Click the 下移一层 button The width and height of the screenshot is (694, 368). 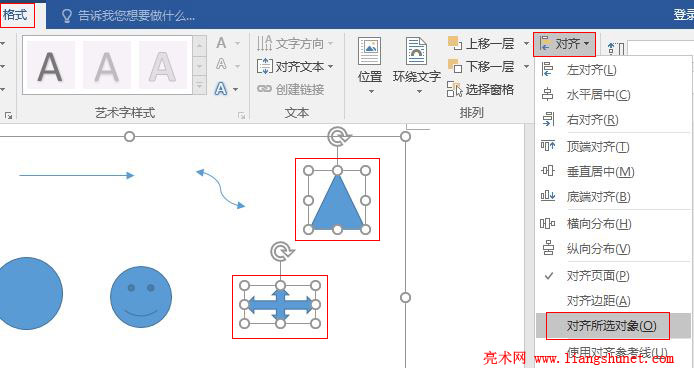[x=482, y=67]
